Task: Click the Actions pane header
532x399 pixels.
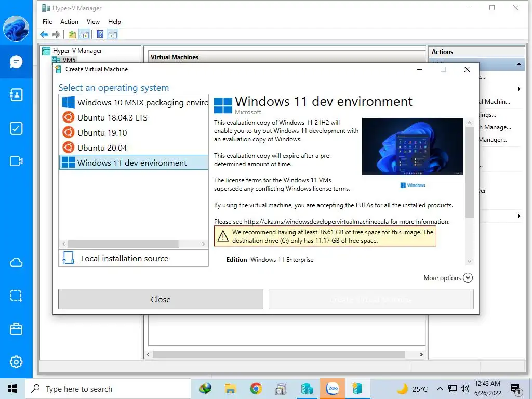Action: point(477,52)
